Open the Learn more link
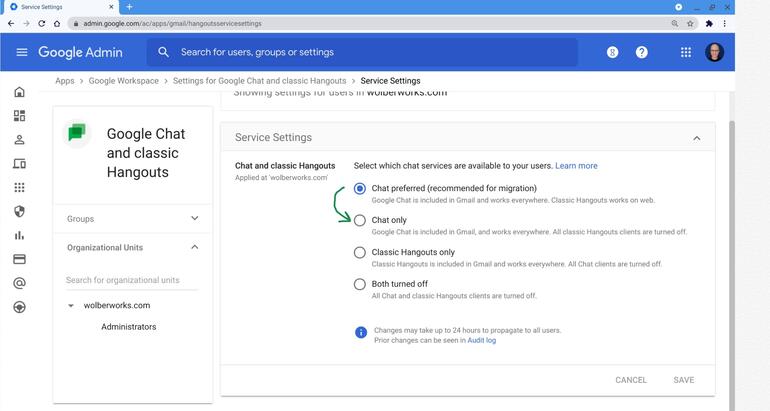Screen dimensions: 770x411 click(576, 166)
